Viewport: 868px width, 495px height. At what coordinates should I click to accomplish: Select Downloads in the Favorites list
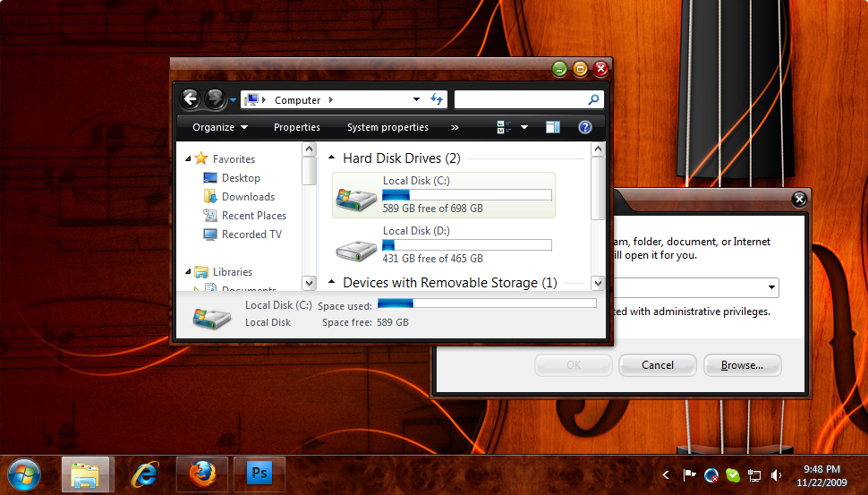pyautogui.click(x=248, y=197)
